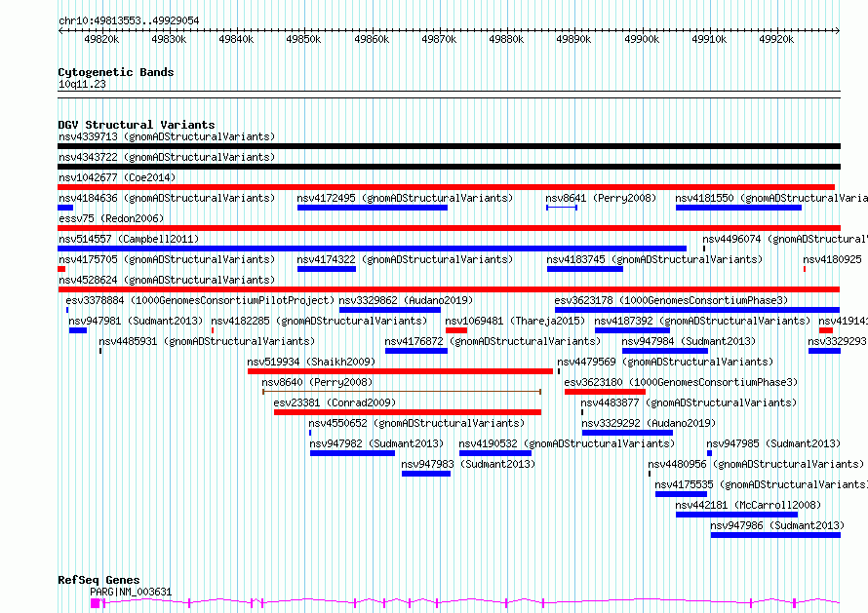
Task: Click nsv4174322 blue bar
Action: pos(327,269)
